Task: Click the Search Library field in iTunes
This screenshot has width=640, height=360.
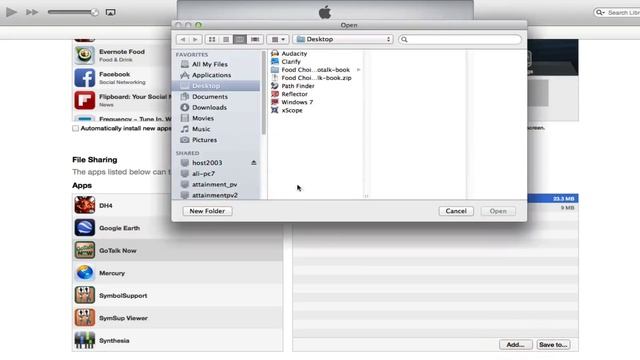Action: 617,13
